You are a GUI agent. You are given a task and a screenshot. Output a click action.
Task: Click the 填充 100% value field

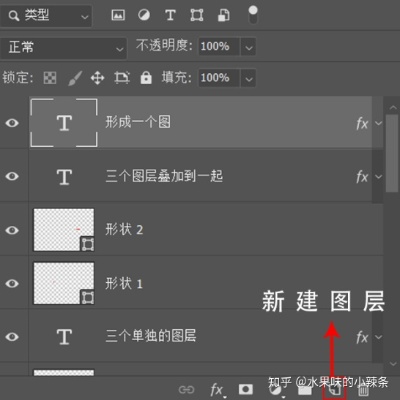(x=219, y=78)
